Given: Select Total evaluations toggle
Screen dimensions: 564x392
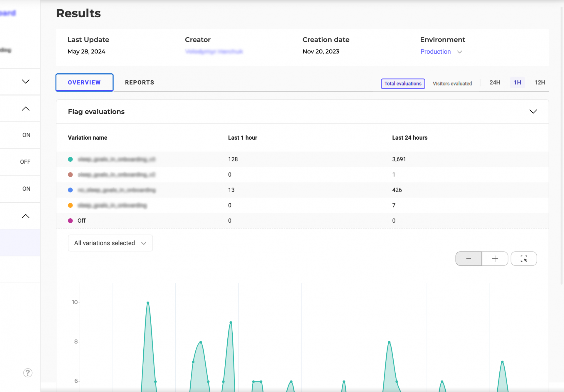Looking at the screenshot, I should click(x=403, y=84).
